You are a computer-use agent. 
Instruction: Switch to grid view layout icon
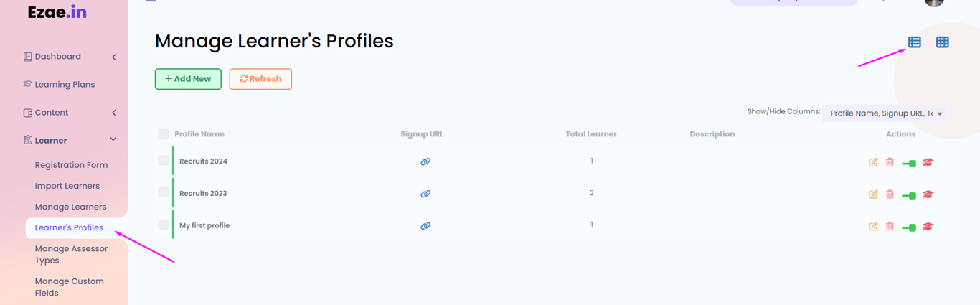942,42
